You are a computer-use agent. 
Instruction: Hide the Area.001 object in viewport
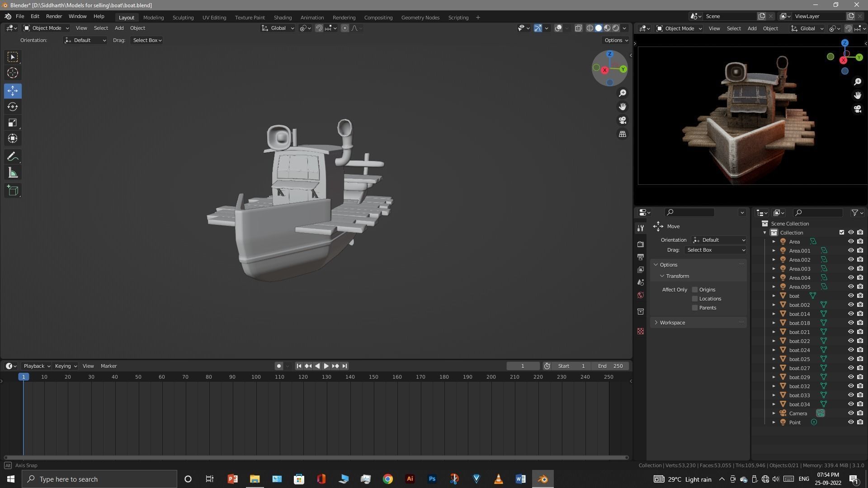[x=850, y=250]
